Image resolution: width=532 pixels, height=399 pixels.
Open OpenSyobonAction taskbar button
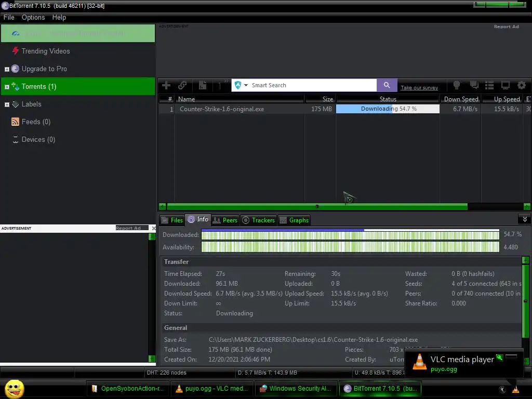[128, 389]
